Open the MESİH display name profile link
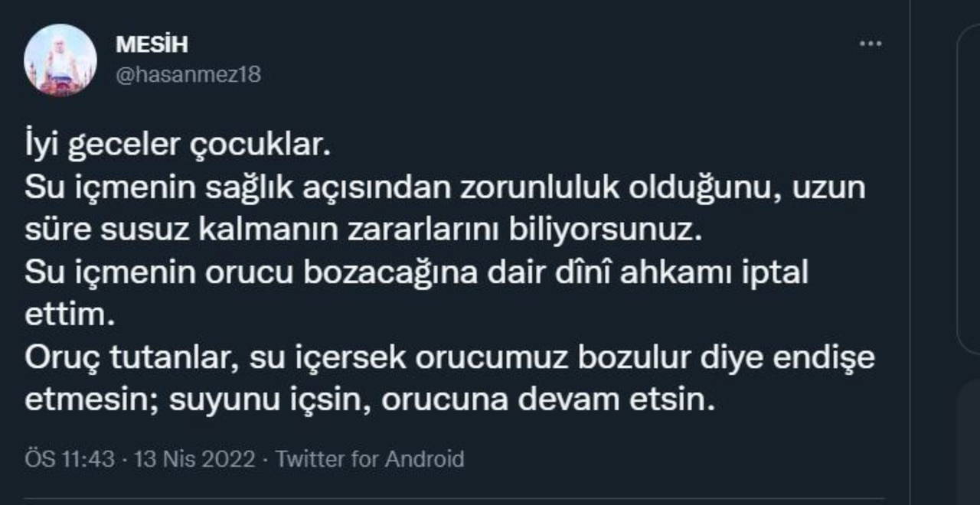980x505 pixels. (x=152, y=45)
